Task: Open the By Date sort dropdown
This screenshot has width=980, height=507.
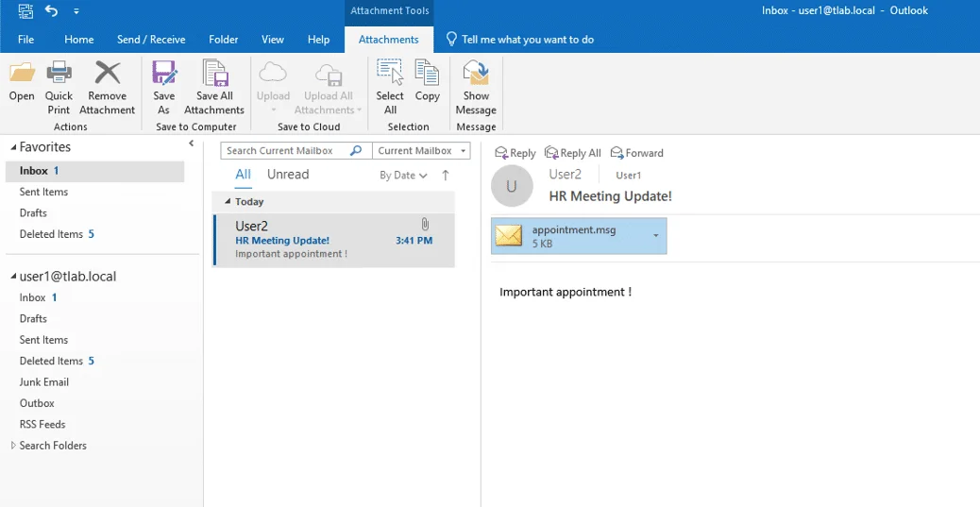Action: (x=403, y=176)
